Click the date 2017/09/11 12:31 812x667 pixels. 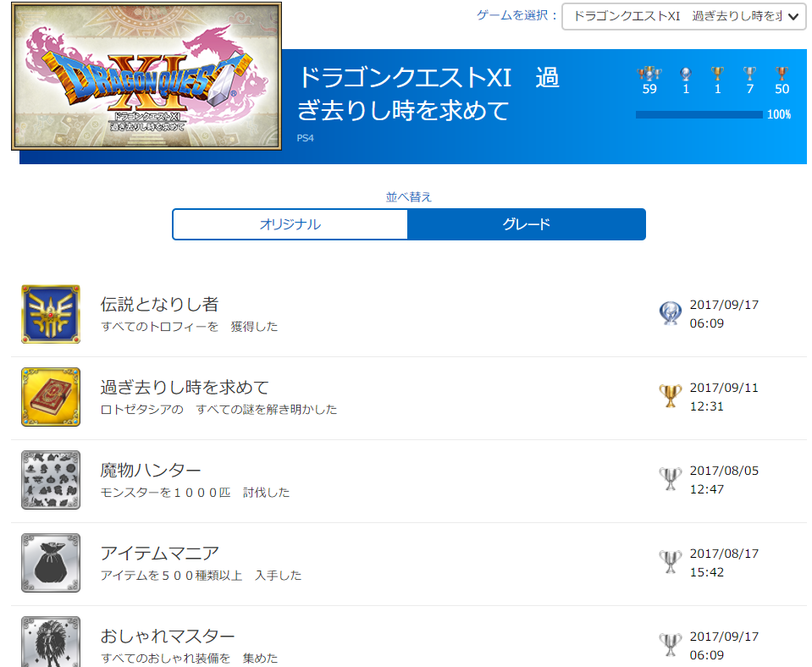pos(724,397)
